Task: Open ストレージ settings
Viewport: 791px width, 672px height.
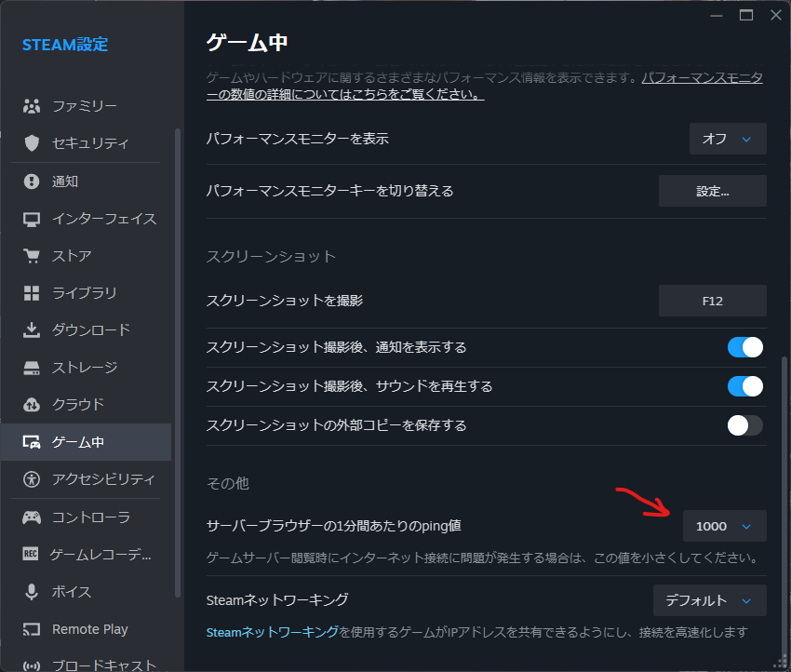Action: (86, 368)
